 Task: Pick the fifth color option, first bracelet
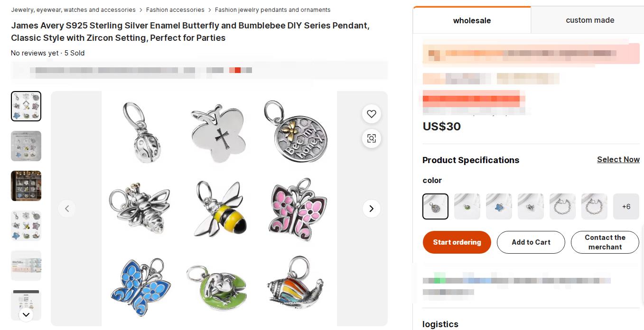tap(562, 207)
